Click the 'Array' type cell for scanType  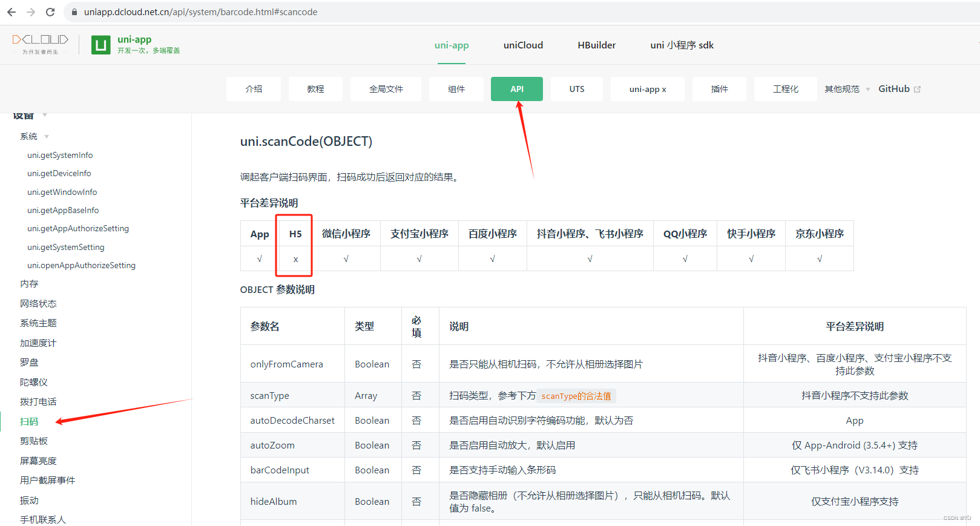click(x=373, y=396)
